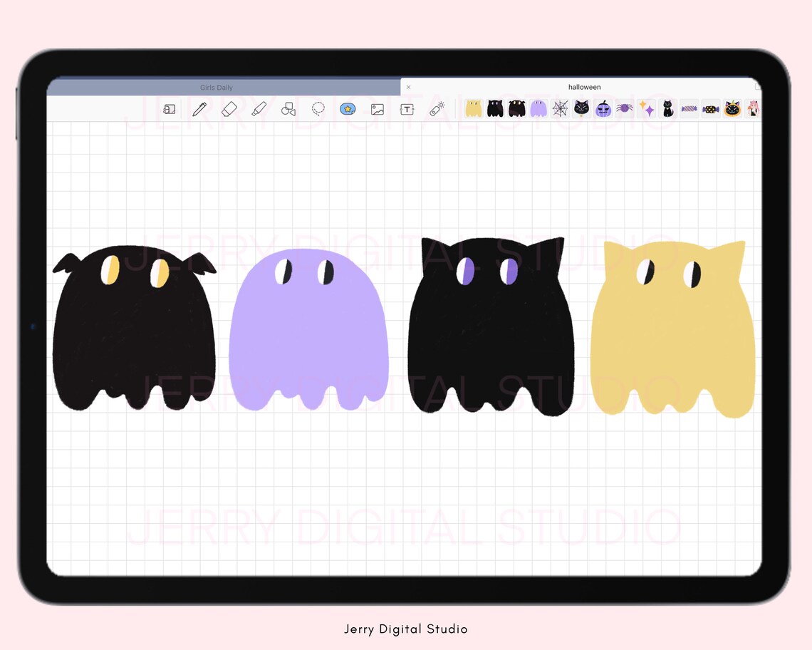Open the page thumbnail navigator
Image resolution: width=812 pixels, height=650 pixels.
click(x=170, y=108)
